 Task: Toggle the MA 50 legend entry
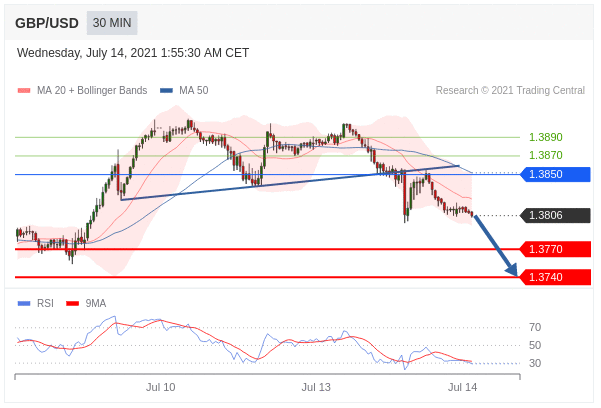(x=185, y=90)
